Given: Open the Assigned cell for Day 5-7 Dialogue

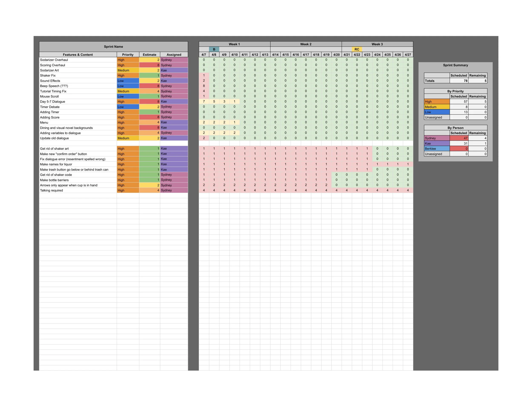Looking at the screenshot, I should pyautogui.click(x=174, y=101).
